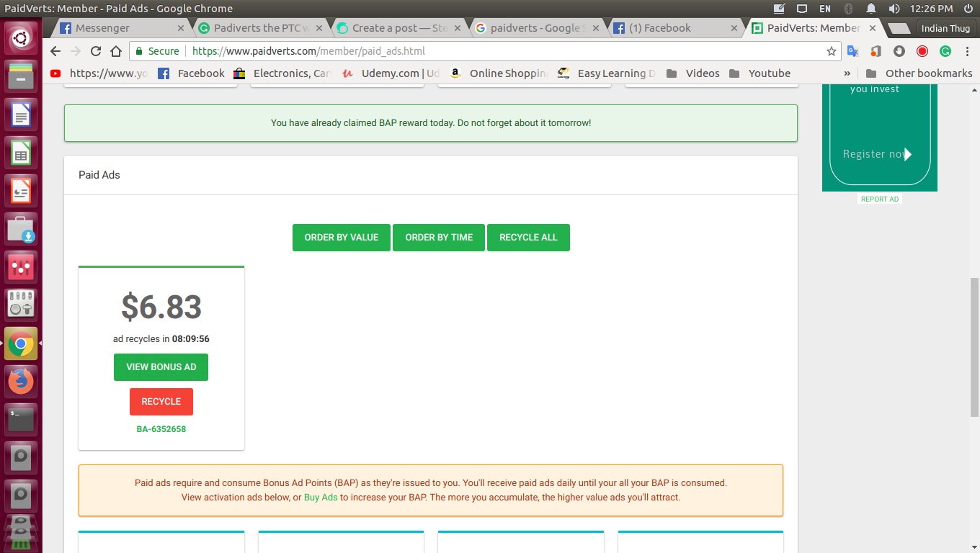The image size is (980, 553).
Task: Click the ORDER BY VALUE button
Action: 342,238
